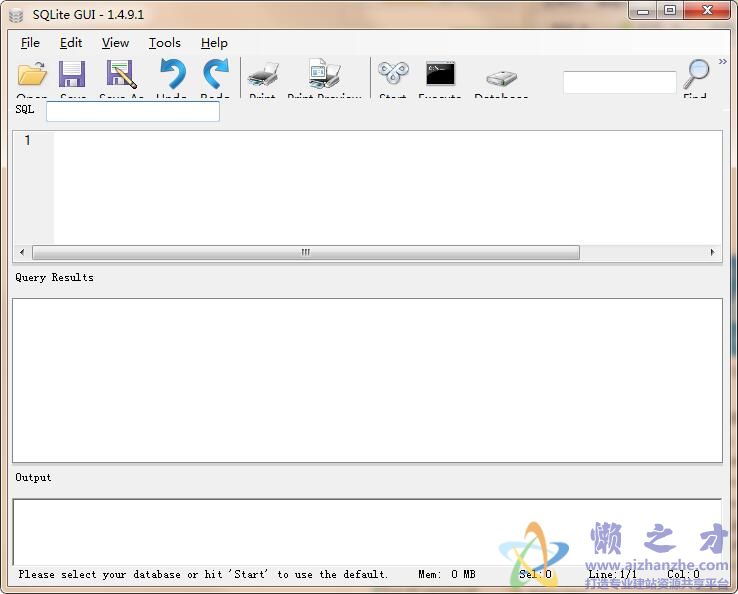Print the current SQL document
Viewport: 738px width, 594px height.
coord(263,75)
